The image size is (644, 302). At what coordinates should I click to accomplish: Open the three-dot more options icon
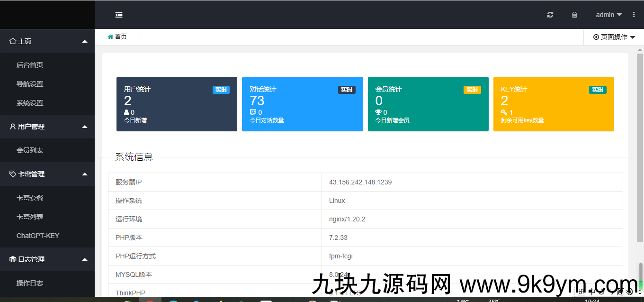tap(634, 15)
